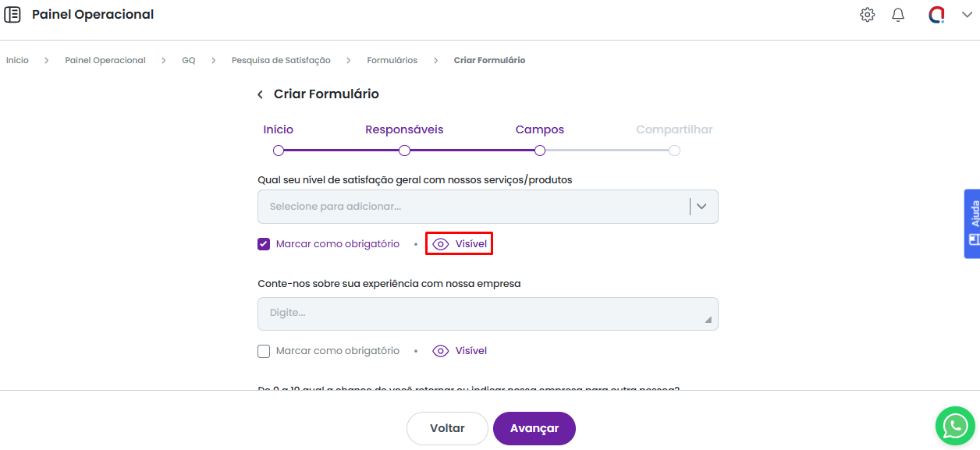Click the company logo avatar
Screen dimensions: 980x450
(x=936, y=15)
